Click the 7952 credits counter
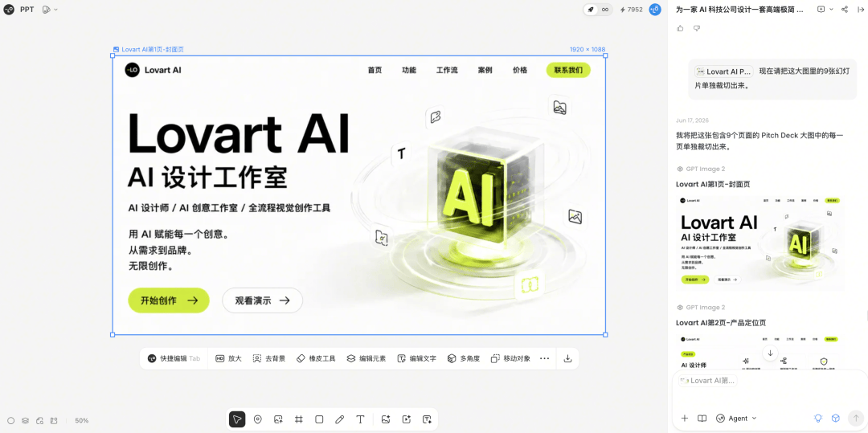The width and height of the screenshot is (868, 433). coord(631,10)
